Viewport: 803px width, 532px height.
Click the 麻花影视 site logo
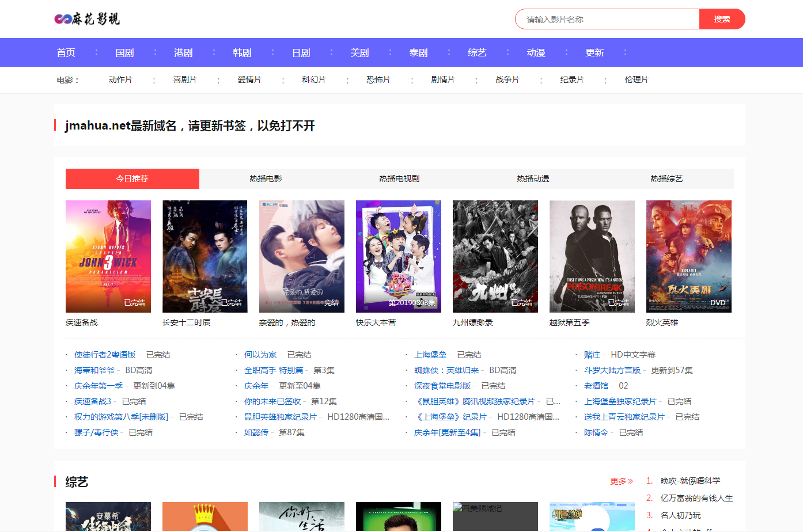pyautogui.click(x=87, y=19)
